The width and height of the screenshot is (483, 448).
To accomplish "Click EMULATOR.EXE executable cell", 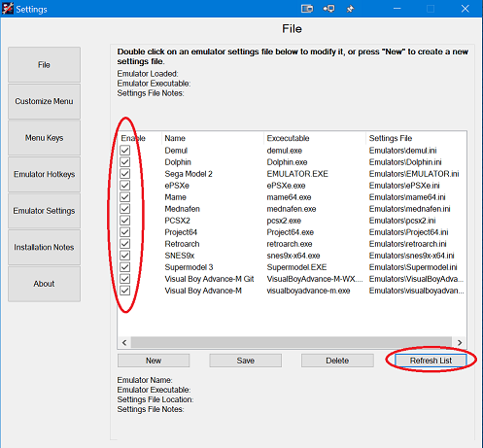I will click(x=297, y=174).
